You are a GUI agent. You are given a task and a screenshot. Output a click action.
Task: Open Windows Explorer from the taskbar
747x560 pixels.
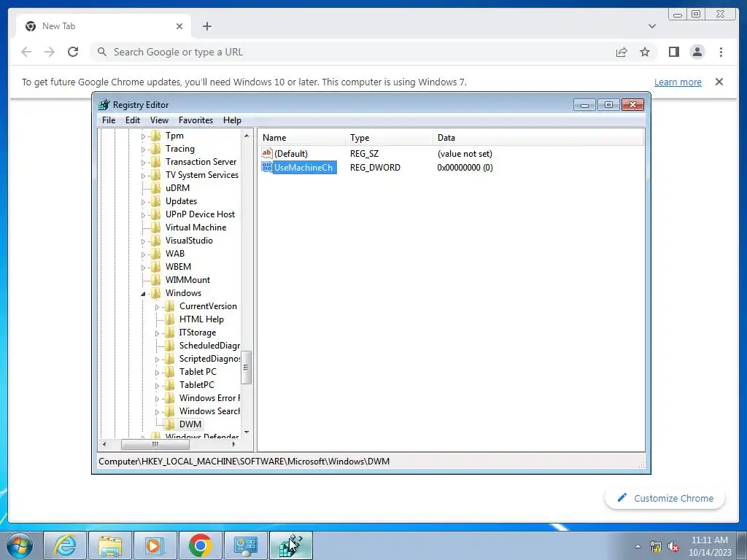coord(110,545)
